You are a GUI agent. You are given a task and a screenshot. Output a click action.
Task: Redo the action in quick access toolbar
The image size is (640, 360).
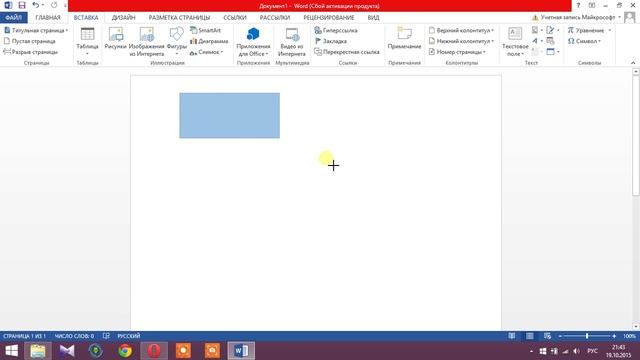tap(54, 5)
